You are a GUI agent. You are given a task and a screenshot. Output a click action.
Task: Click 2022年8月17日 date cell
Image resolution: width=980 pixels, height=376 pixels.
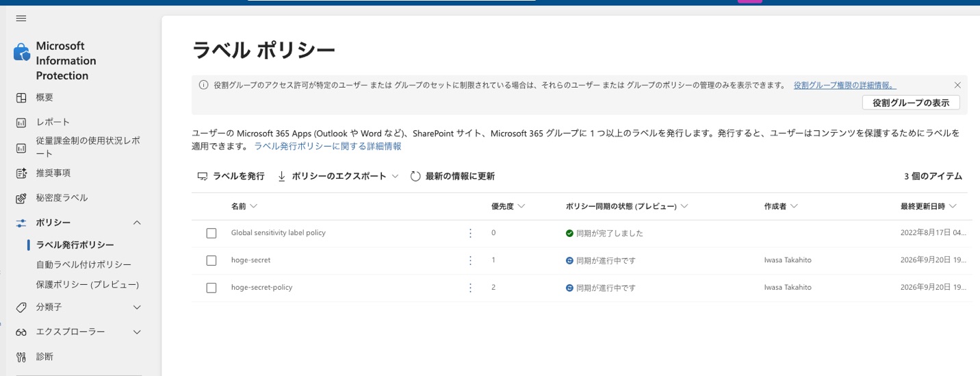(933, 234)
